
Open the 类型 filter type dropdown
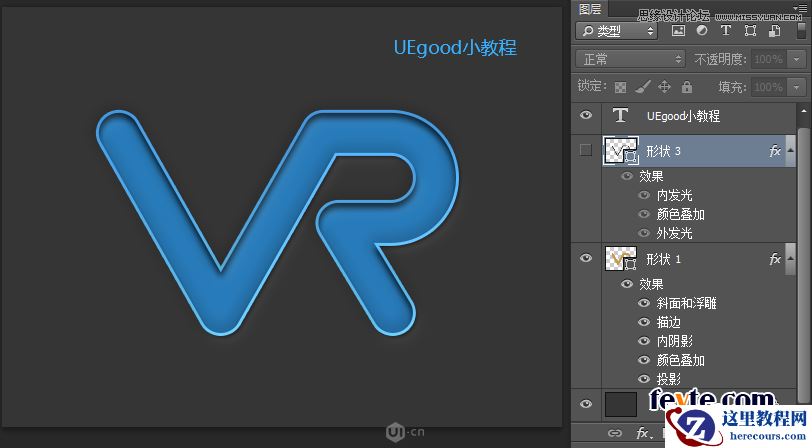pyautogui.click(x=616, y=31)
